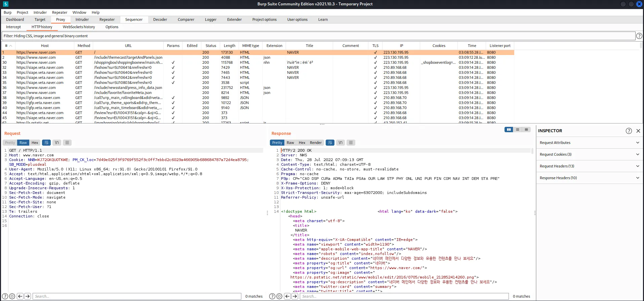The width and height of the screenshot is (644, 301).
Task: Click the filter bar to edit history filters
Action: pyautogui.click(x=319, y=36)
